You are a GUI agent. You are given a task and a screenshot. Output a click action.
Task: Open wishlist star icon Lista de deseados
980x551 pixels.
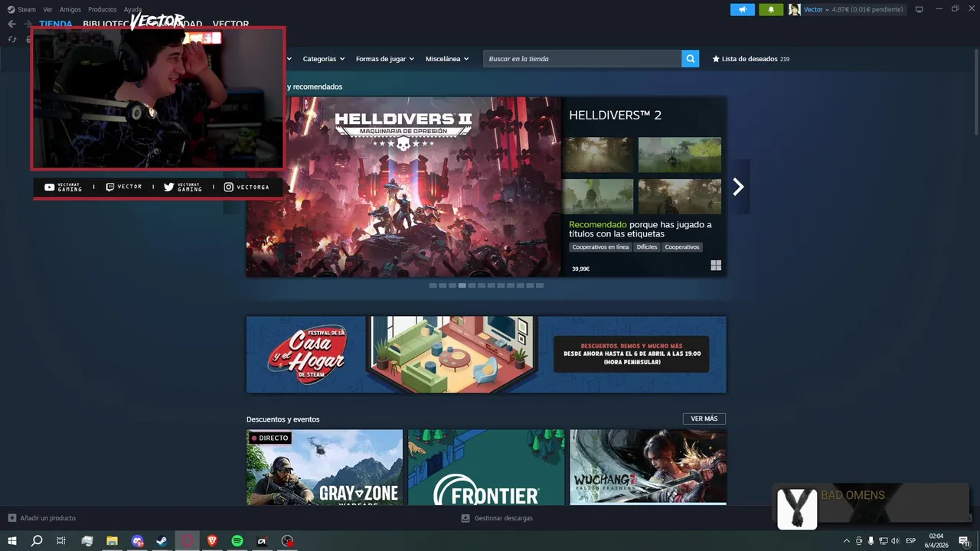[x=716, y=59]
